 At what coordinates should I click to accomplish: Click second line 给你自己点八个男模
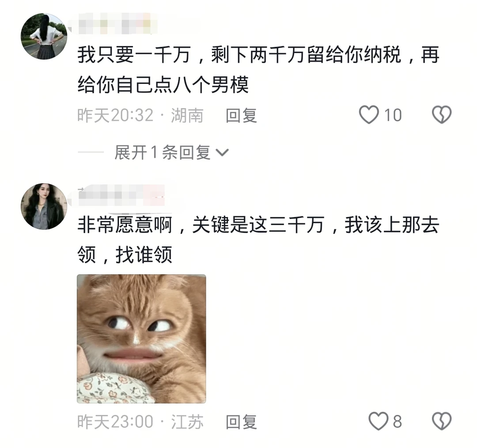[x=163, y=84]
